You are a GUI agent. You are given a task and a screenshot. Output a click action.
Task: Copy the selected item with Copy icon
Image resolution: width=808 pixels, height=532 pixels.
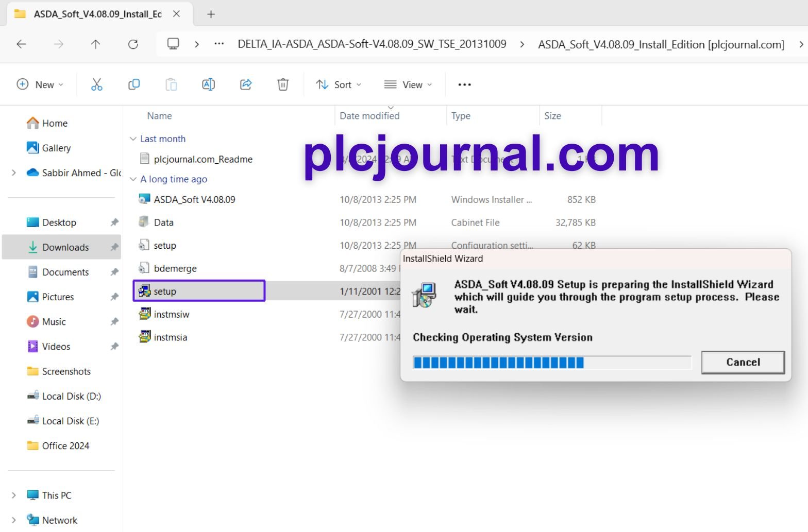(134, 84)
